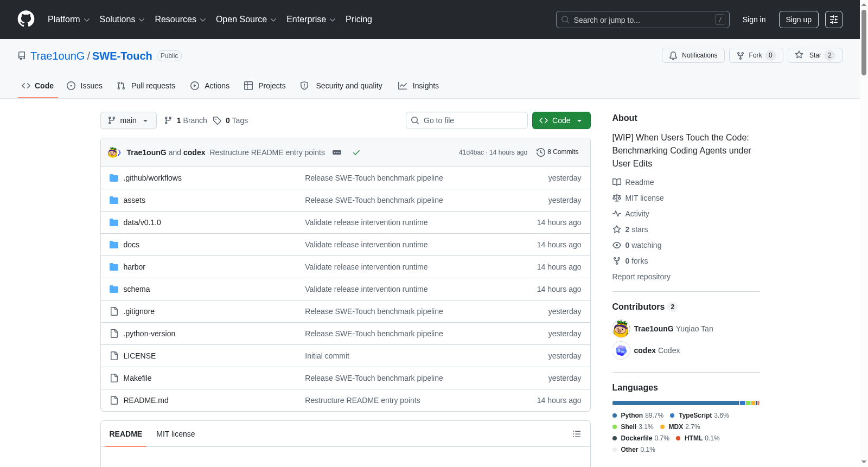The width and height of the screenshot is (868, 467).
Task: Click the LICENSE file icon
Action: [x=114, y=356]
